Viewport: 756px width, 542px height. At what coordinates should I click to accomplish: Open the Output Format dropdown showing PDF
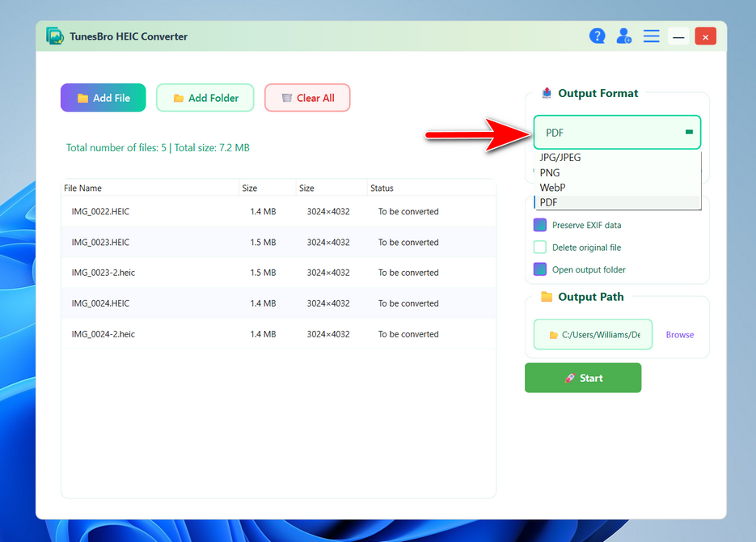click(617, 133)
